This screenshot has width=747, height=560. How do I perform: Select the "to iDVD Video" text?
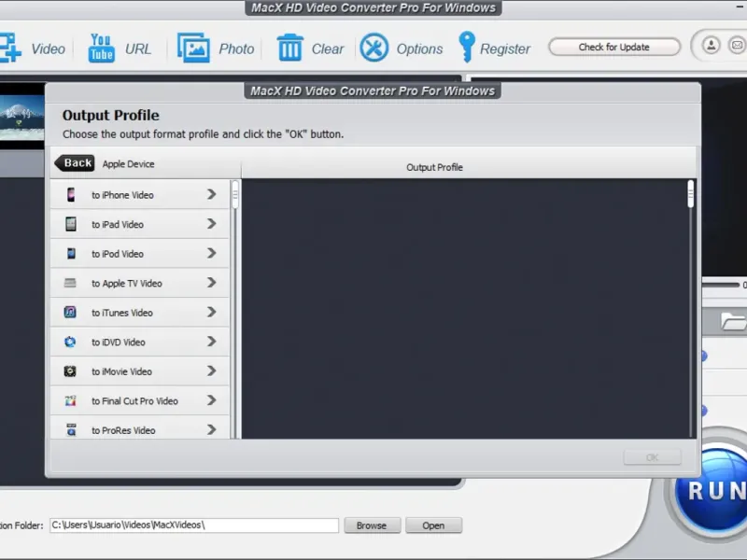(x=119, y=343)
